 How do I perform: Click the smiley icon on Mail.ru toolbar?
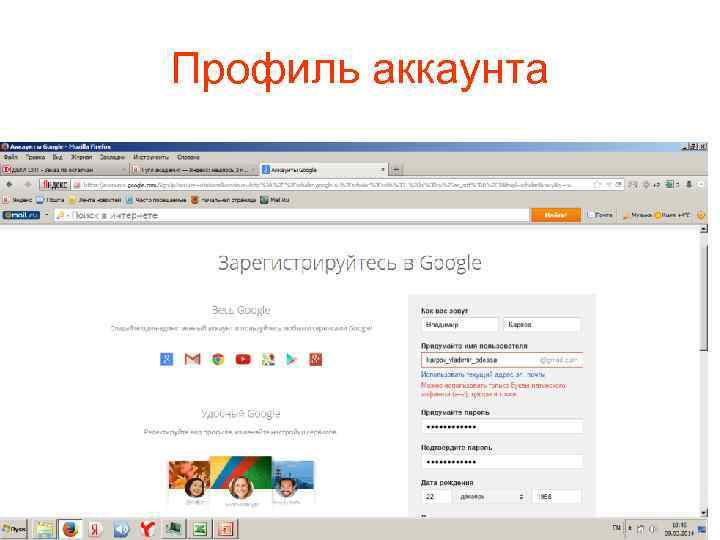pos(701,215)
